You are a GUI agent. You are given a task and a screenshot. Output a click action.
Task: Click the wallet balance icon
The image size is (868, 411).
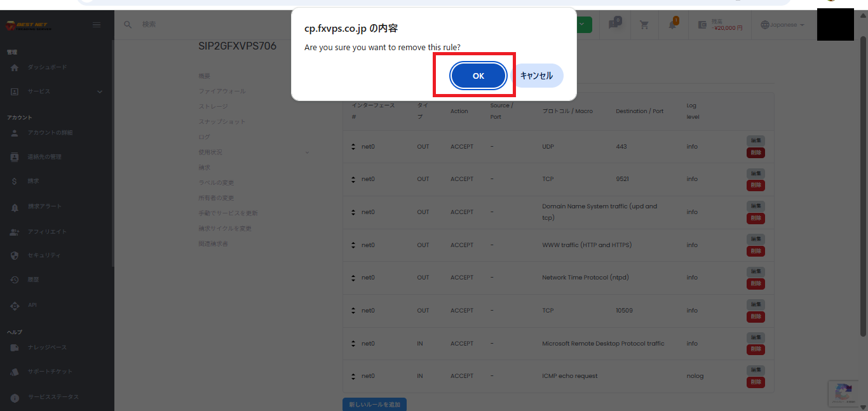point(702,25)
